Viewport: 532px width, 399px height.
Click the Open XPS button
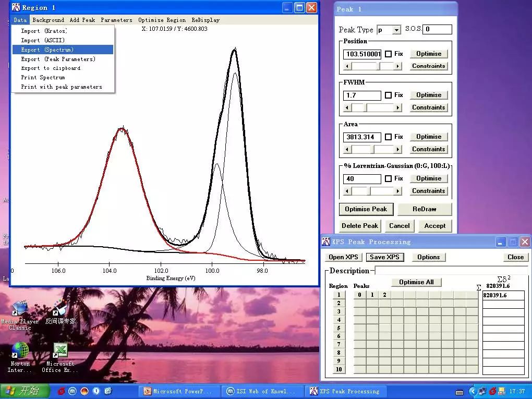pyautogui.click(x=343, y=257)
